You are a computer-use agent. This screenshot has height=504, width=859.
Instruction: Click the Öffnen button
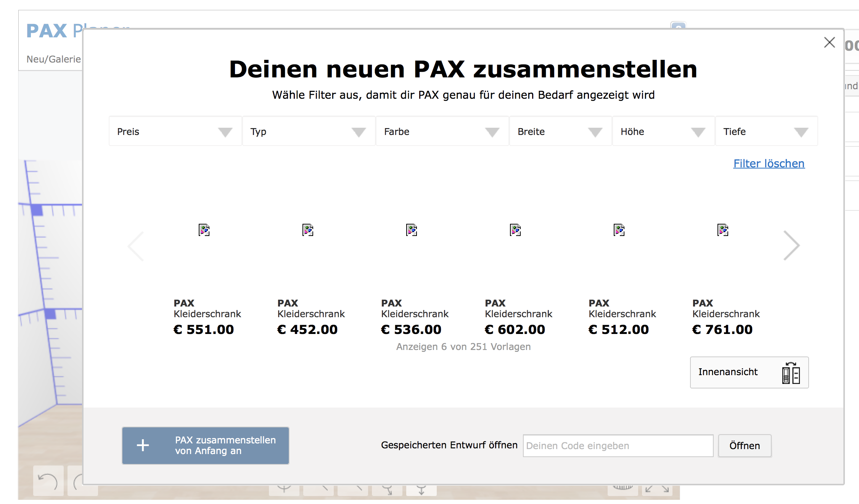[745, 446]
